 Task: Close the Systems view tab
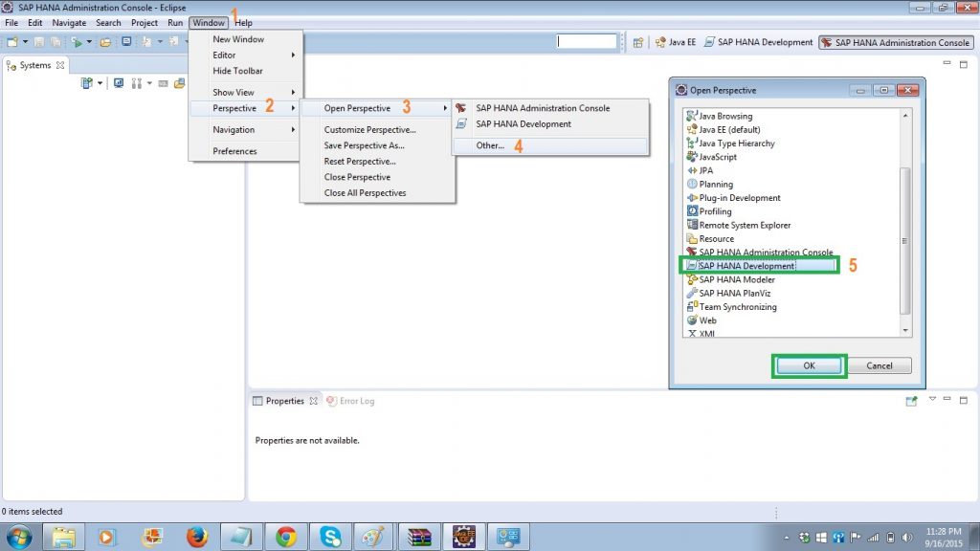(60, 65)
